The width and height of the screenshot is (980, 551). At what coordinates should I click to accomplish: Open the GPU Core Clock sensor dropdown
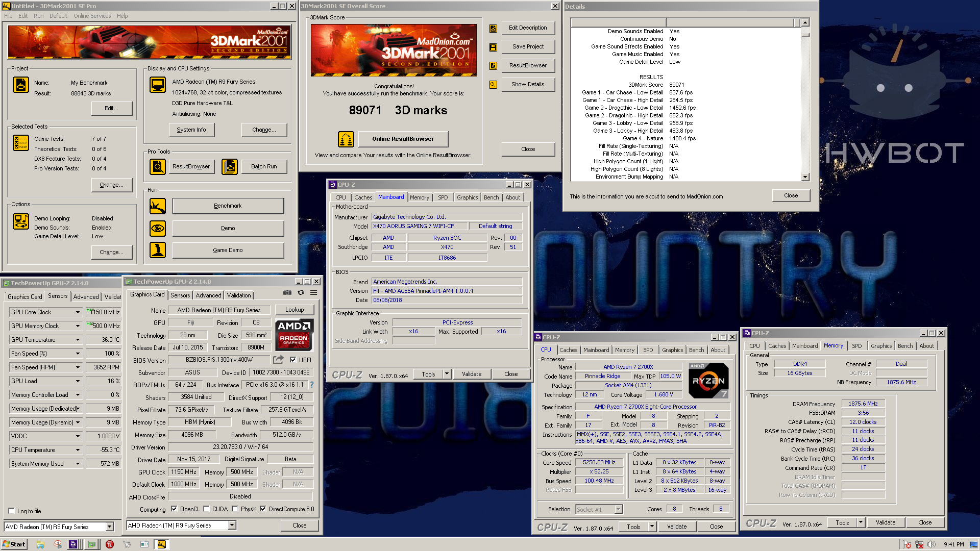point(78,312)
